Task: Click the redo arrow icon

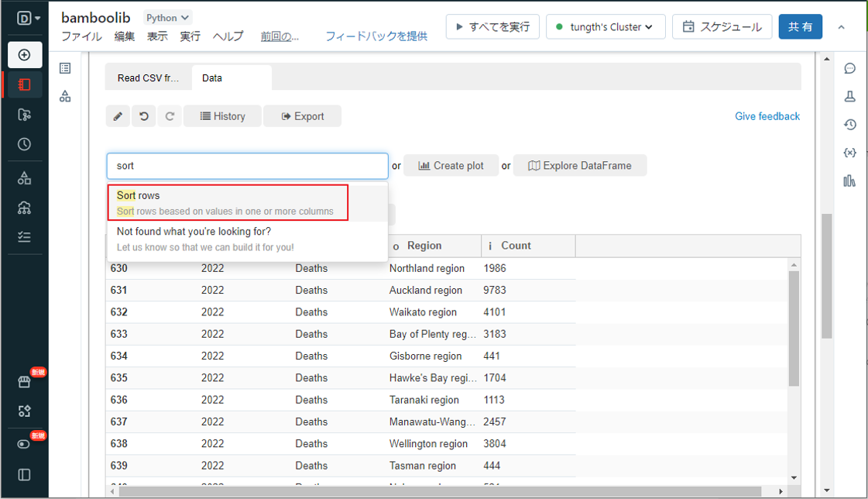Action: click(170, 116)
